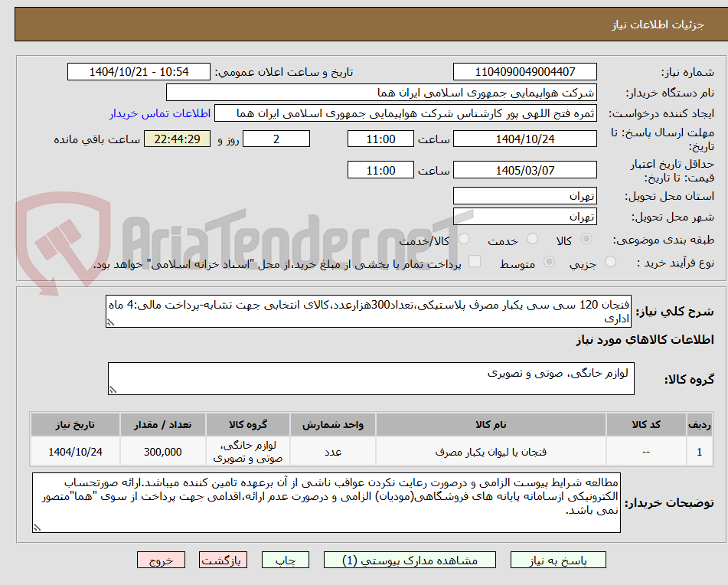This screenshot has width=728, height=585.
Task: Check the پرداخت تمام یا بخشی checkbox
Action: [475, 262]
